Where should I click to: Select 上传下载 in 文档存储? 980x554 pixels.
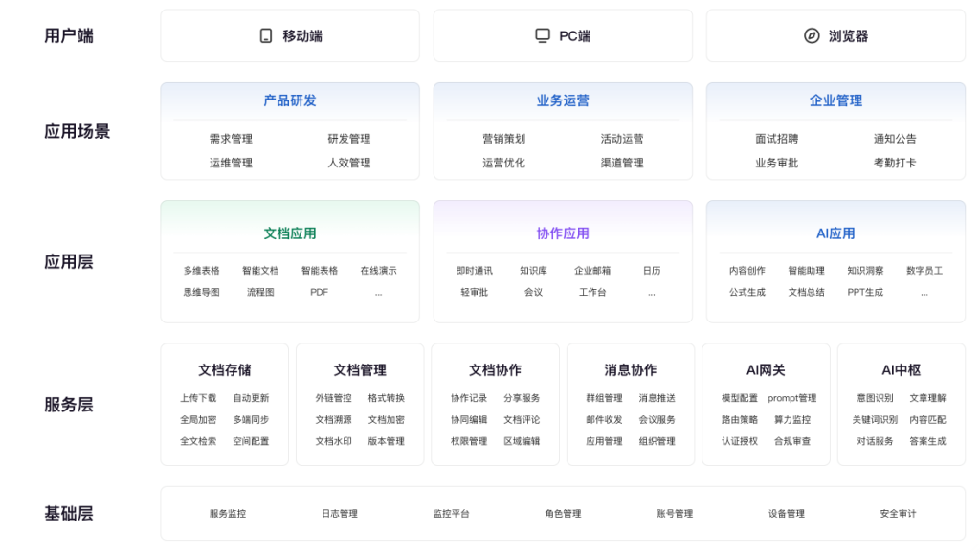198,398
